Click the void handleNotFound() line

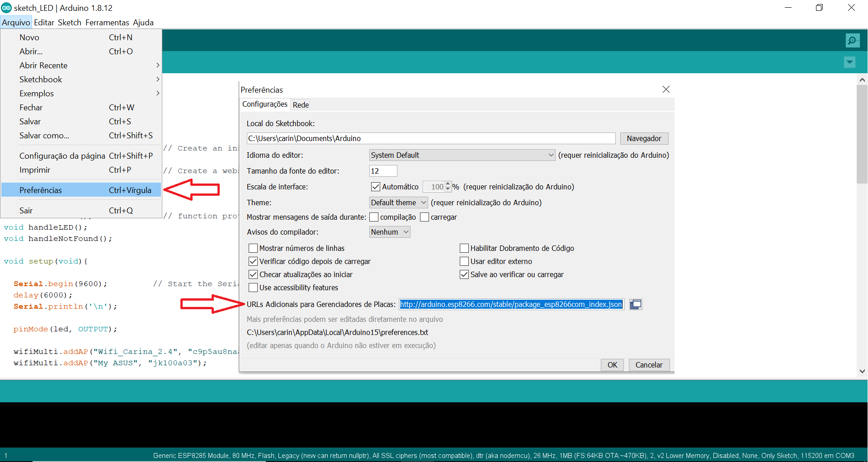point(58,239)
